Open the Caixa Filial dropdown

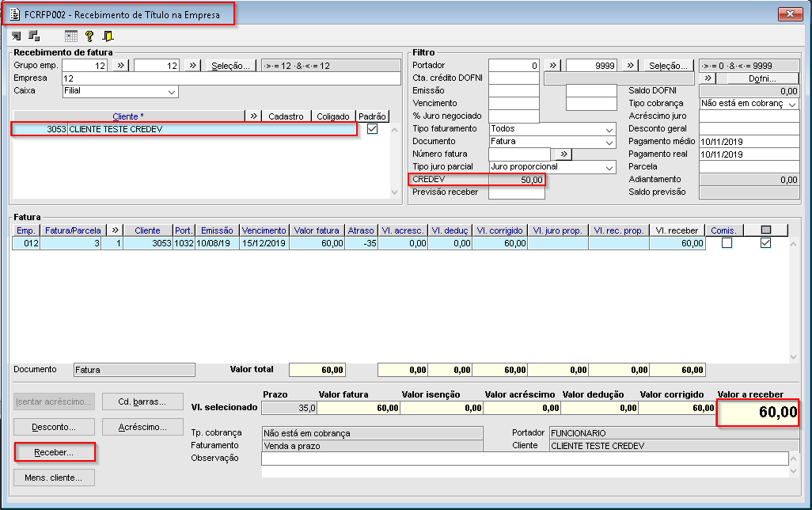[172, 92]
